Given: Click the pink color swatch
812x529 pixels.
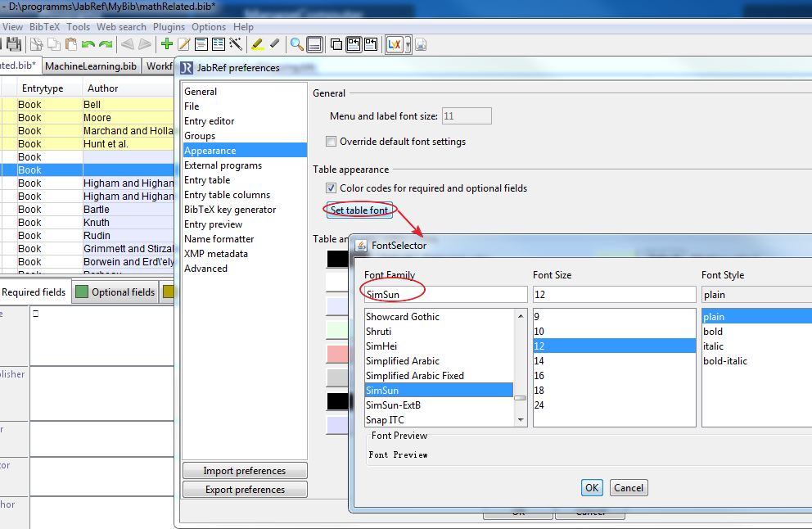Looking at the screenshot, I should click(337, 354).
